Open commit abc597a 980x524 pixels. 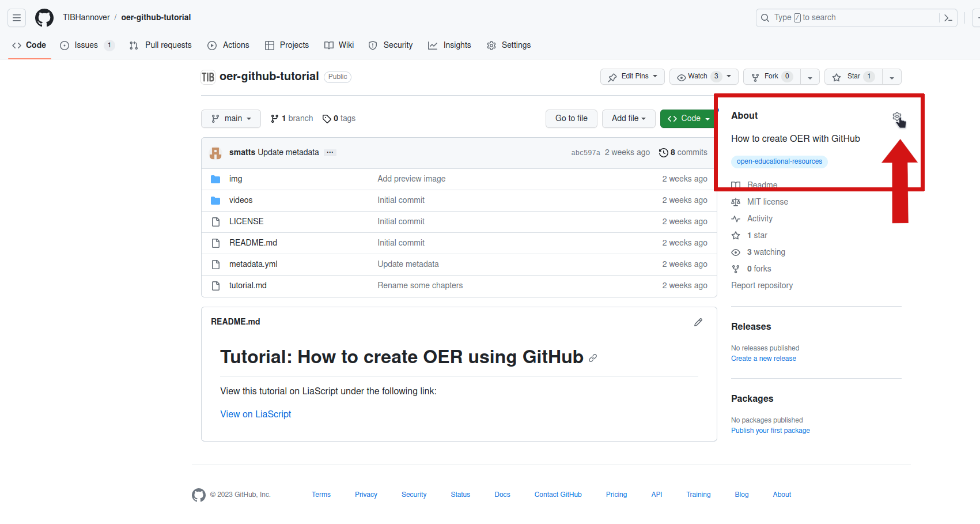[x=585, y=153]
